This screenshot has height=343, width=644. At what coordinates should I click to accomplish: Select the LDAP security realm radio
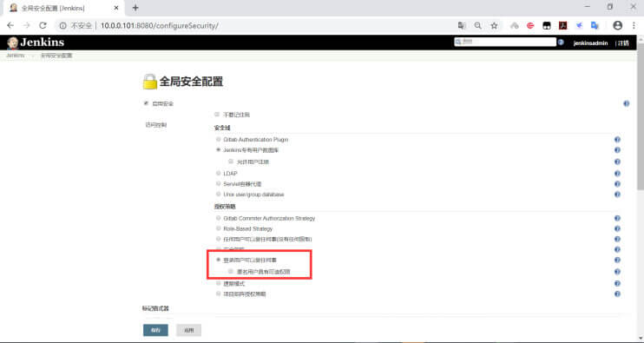click(219, 173)
